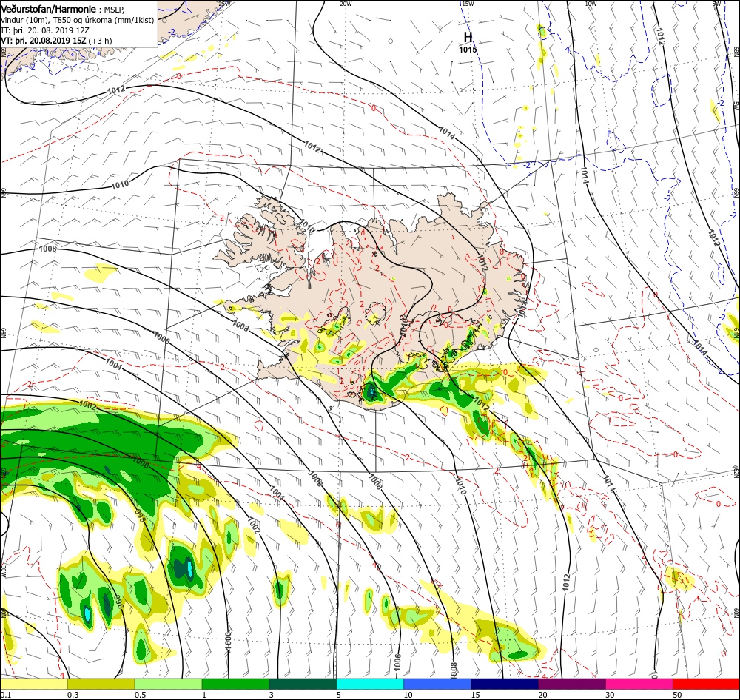The width and height of the screenshot is (740, 700).
Task: Click the legend value 0.5
Action: 140,695
